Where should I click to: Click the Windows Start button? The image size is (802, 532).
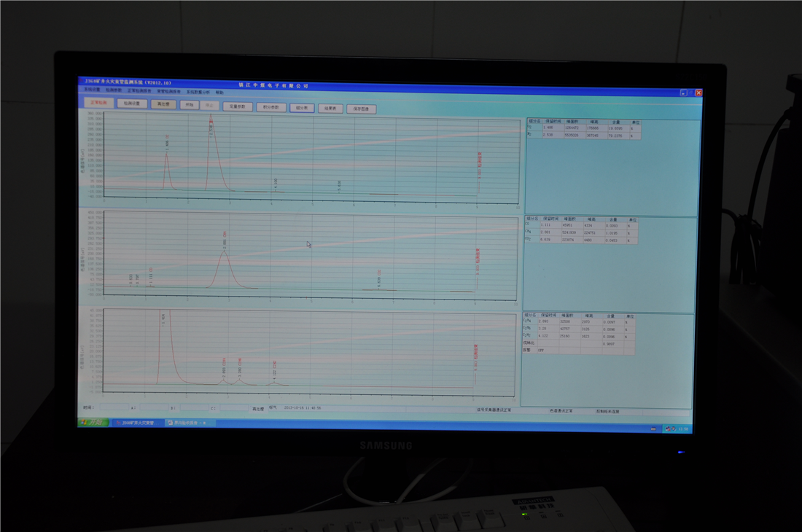(93, 422)
